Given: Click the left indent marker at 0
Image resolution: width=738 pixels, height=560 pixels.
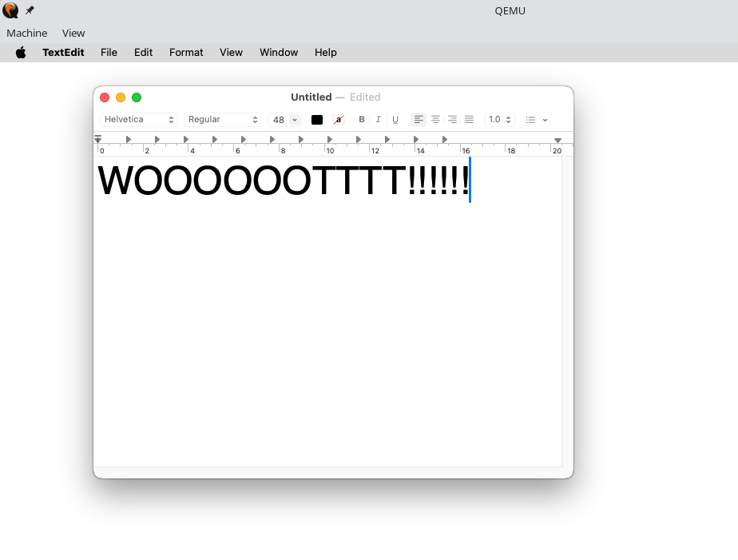Looking at the screenshot, I should [x=98, y=139].
